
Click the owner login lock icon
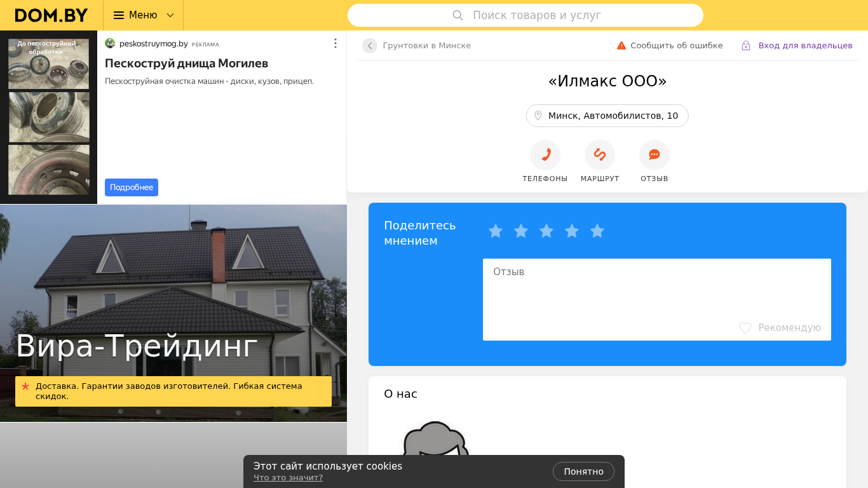click(x=746, y=46)
